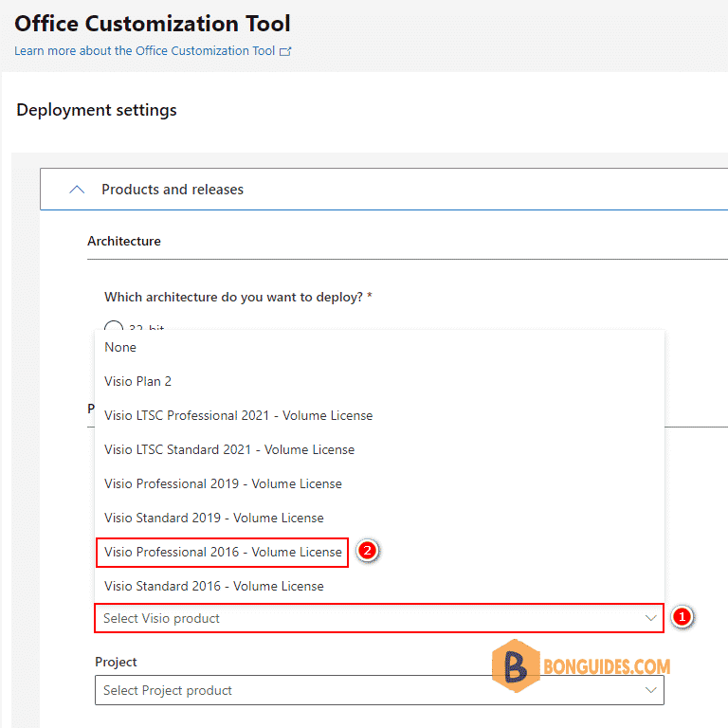Select Visio LTSC Professional 2021 - Volume License
Screen dimensions: 728x728
click(379, 415)
